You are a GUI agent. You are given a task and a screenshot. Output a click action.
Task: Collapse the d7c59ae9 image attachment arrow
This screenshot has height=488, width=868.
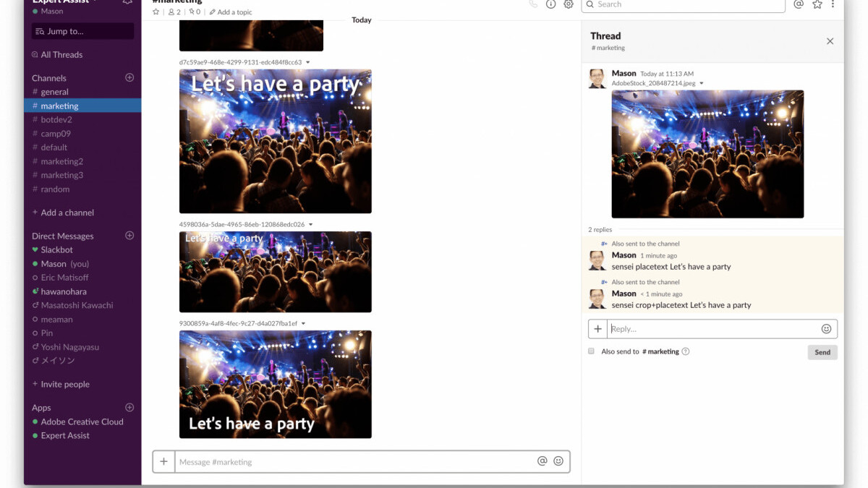tap(308, 63)
